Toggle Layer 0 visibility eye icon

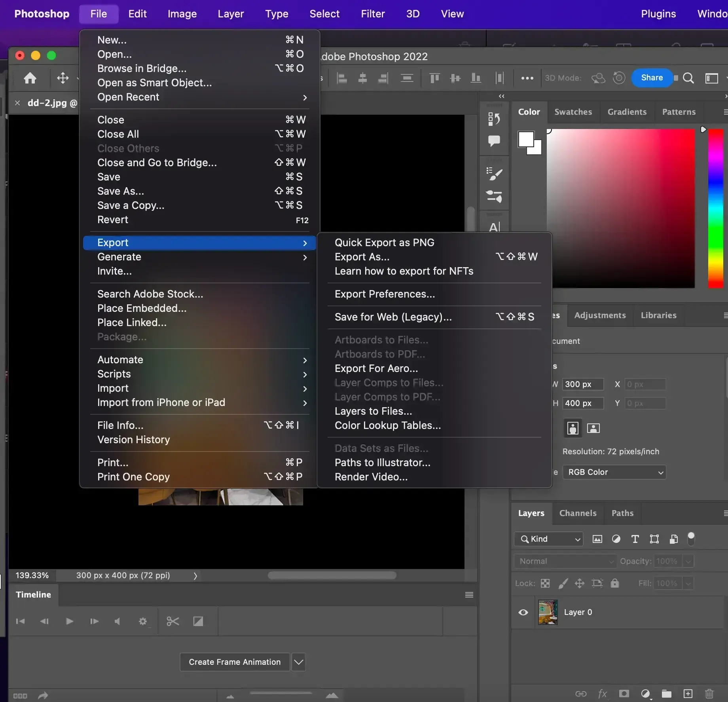(x=523, y=612)
